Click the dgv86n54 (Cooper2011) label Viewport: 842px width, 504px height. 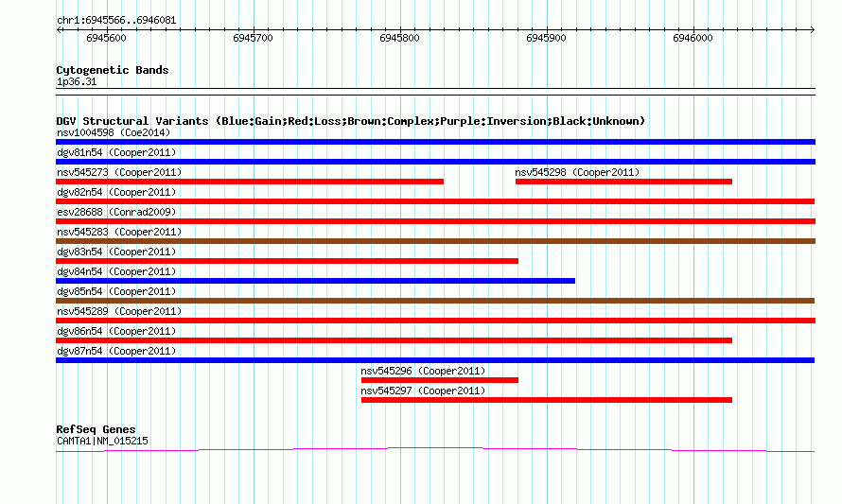point(116,331)
